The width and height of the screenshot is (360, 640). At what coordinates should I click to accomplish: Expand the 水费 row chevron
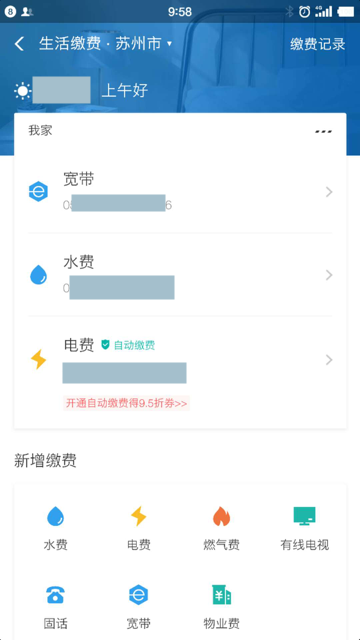pos(329,275)
